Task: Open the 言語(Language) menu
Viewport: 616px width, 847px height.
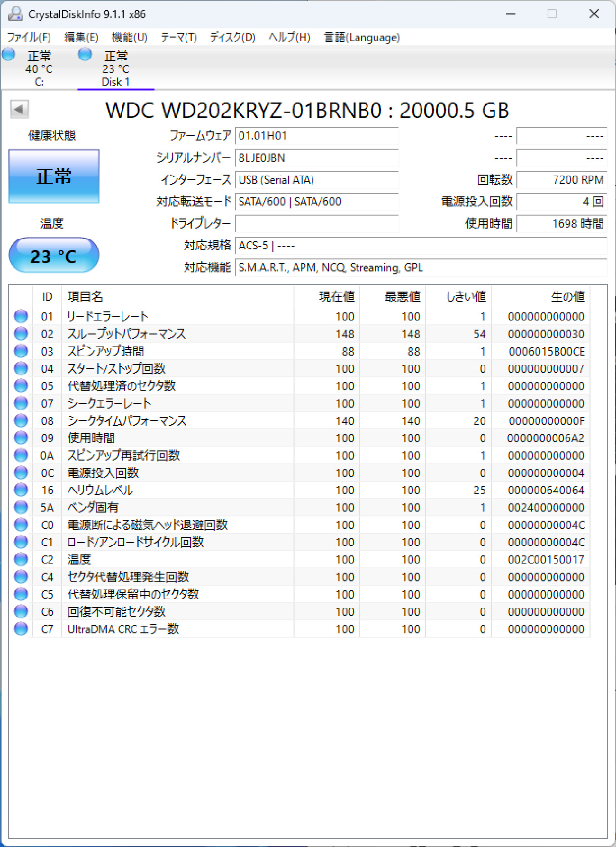Action: click(x=362, y=37)
